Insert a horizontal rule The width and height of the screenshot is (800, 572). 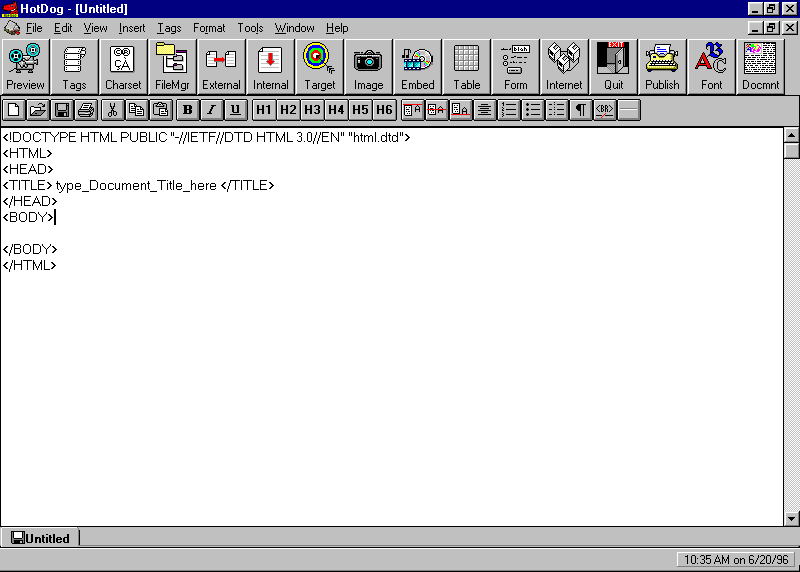(629, 110)
